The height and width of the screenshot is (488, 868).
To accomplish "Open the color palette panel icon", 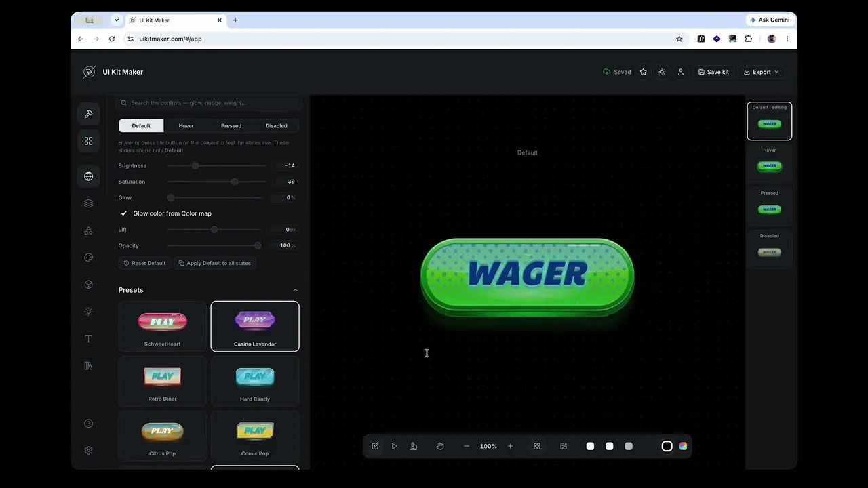I will point(88,258).
